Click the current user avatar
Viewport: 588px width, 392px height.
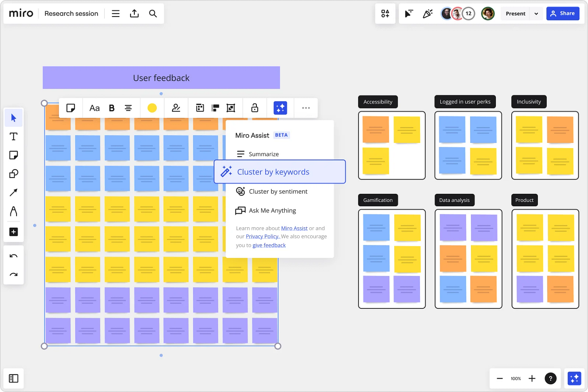(x=488, y=13)
